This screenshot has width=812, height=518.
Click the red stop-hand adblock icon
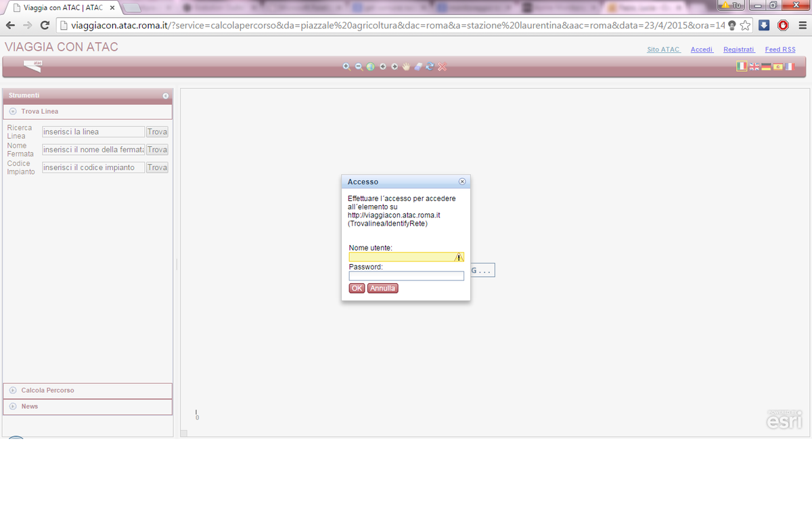[x=783, y=26]
